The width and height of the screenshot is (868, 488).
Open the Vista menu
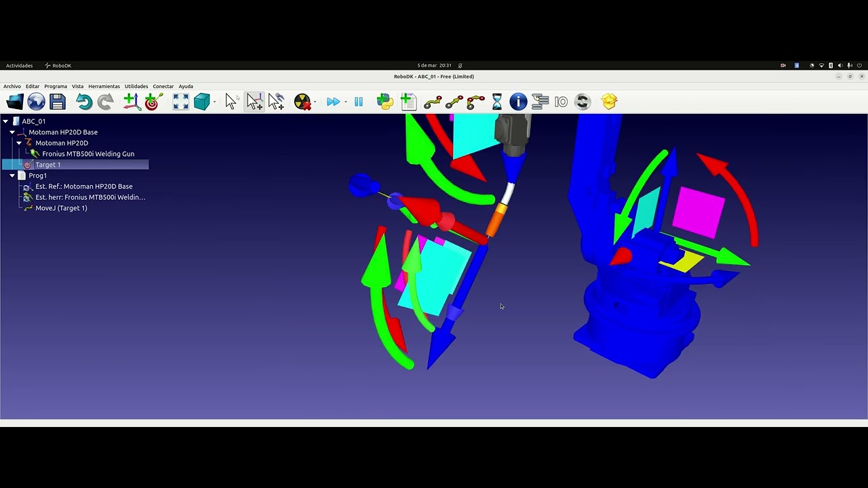tap(78, 87)
